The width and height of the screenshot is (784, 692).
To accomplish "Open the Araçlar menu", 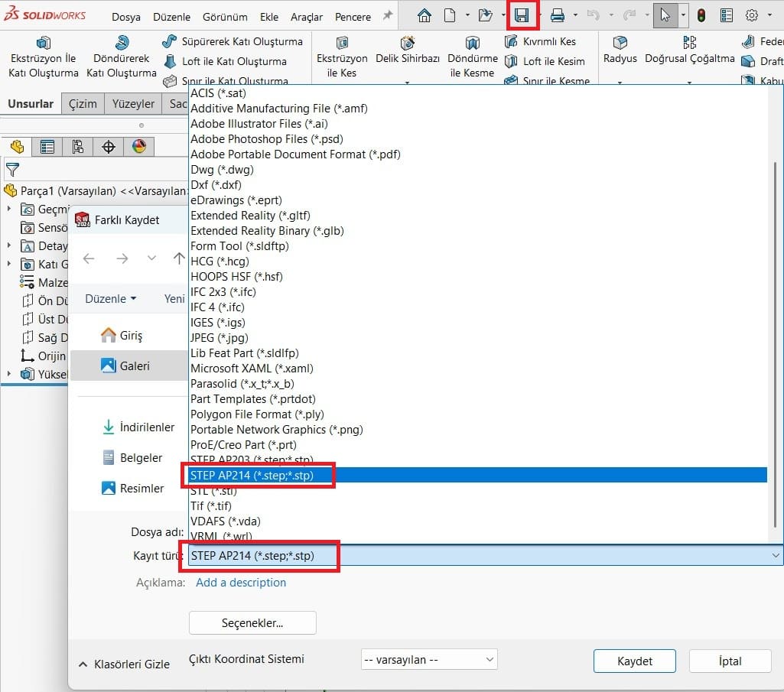I will 307,17.
